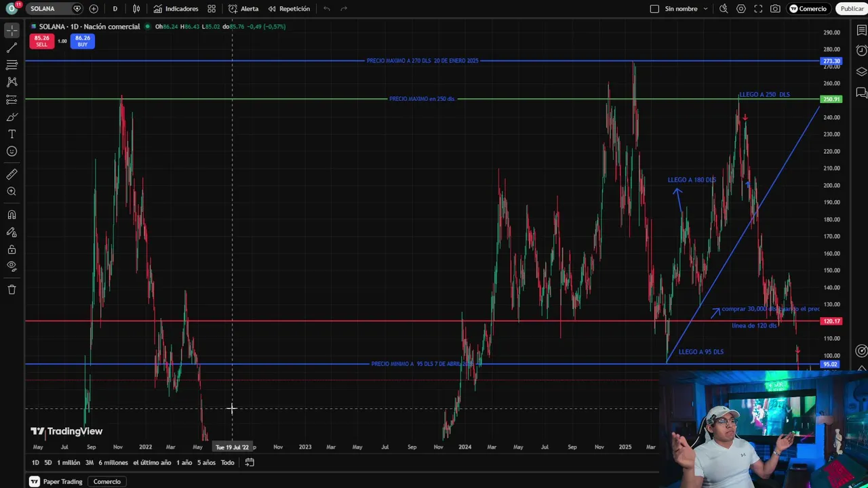Select the ruler measure tool

[12, 174]
